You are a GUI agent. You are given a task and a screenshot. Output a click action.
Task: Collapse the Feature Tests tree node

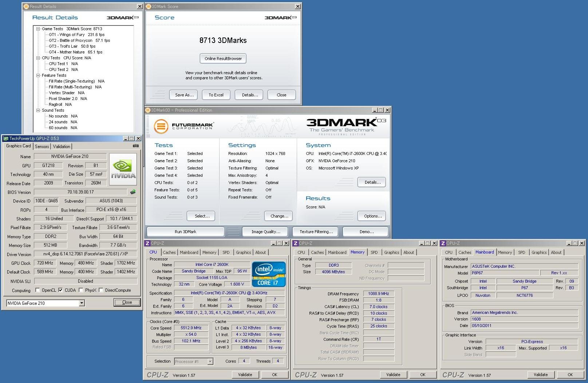(38, 75)
